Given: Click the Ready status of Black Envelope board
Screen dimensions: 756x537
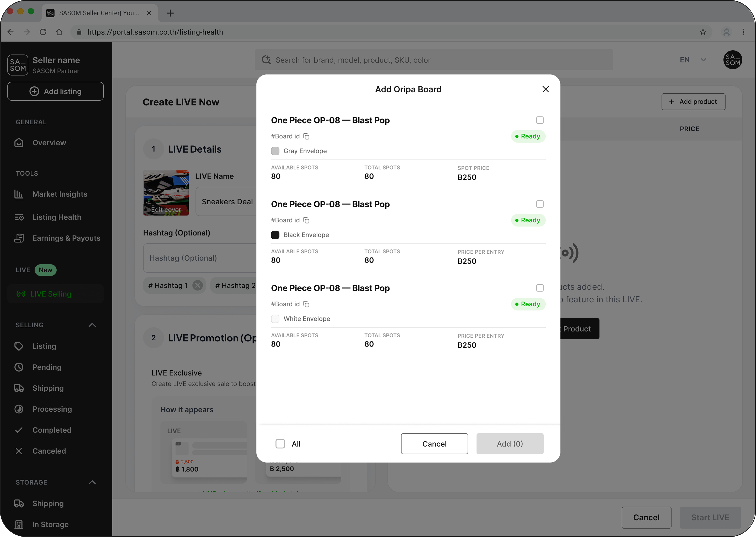Looking at the screenshot, I should (x=528, y=220).
